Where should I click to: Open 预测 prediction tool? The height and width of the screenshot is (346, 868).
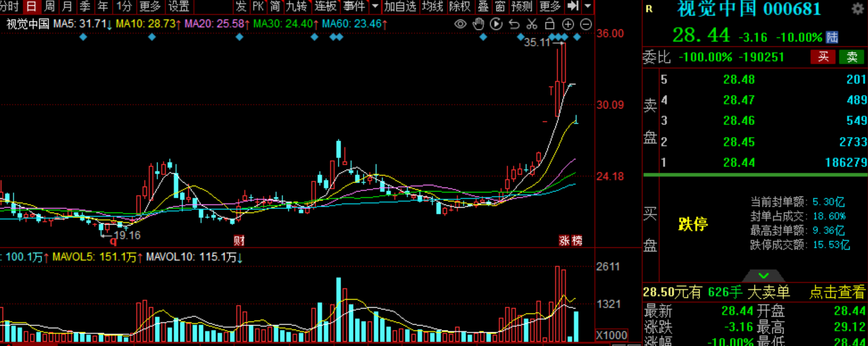click(x=522, y=7)
